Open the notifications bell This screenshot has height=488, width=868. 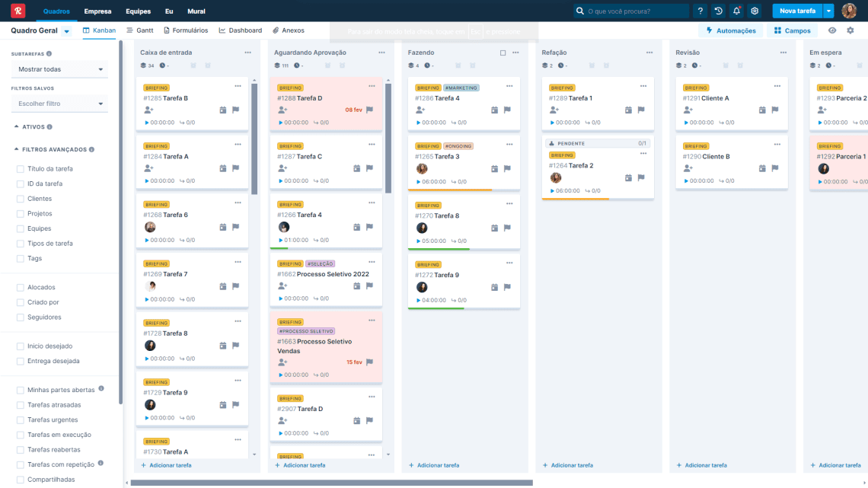pyautogui.click(x=736, y=11)
